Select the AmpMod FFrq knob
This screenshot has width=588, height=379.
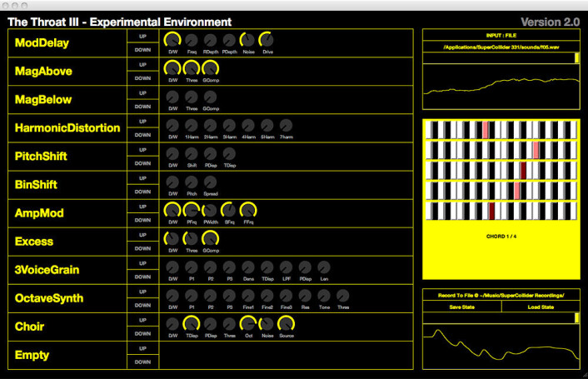pyautogui.click(x=248, y=210)
